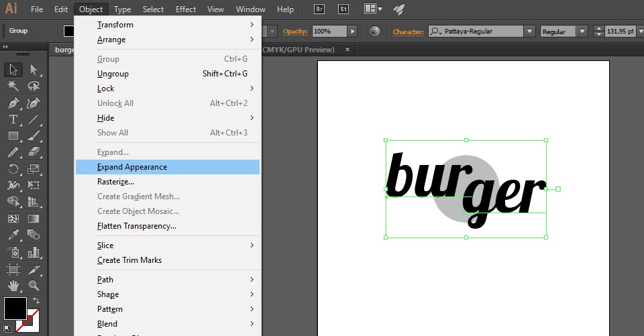Viewport: 644px width, 336px height.
Task: Open Adobe Bridge from the Br icon
Action: click(x=321, y=9)
